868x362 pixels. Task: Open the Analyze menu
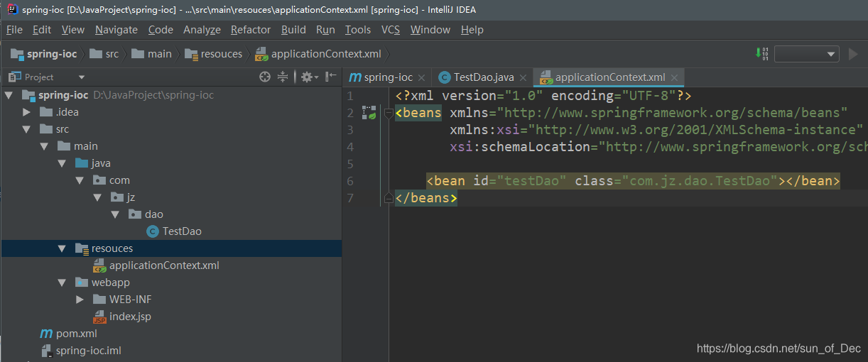(x=202, y=30)
